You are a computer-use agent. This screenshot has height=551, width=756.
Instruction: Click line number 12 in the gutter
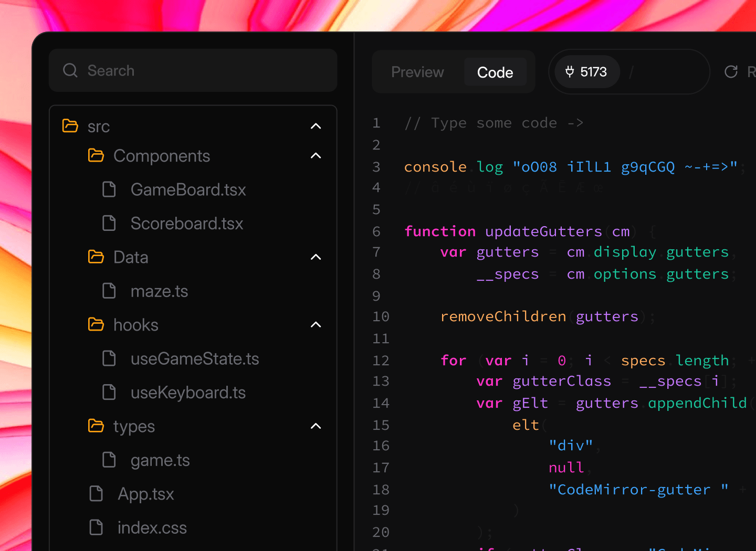tap(381, 361)
